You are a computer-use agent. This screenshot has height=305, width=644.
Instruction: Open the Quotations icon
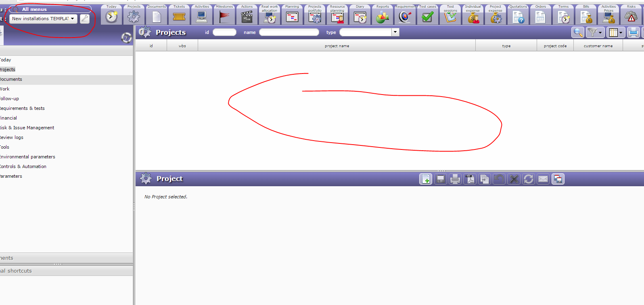pos(518,17)
